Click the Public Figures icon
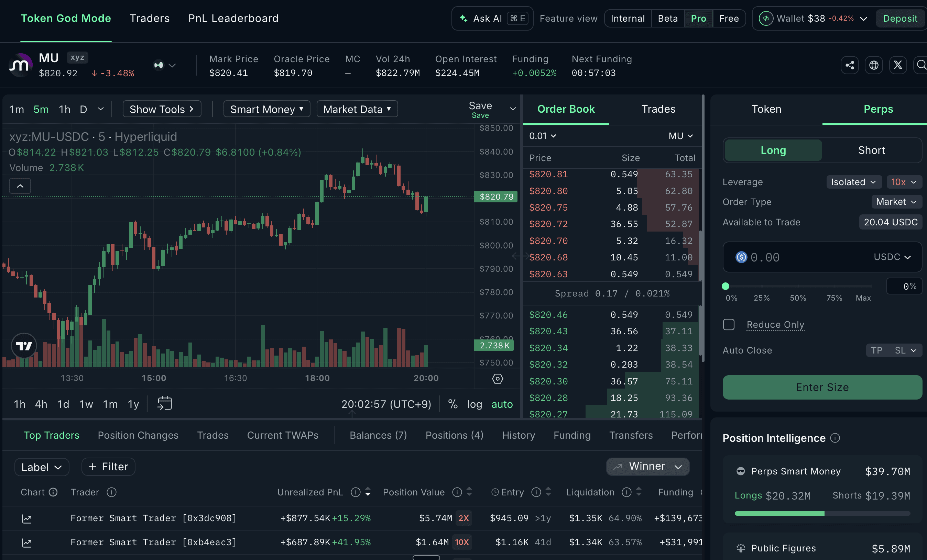Screen dimensions: 927x560 tap(740, 548)
